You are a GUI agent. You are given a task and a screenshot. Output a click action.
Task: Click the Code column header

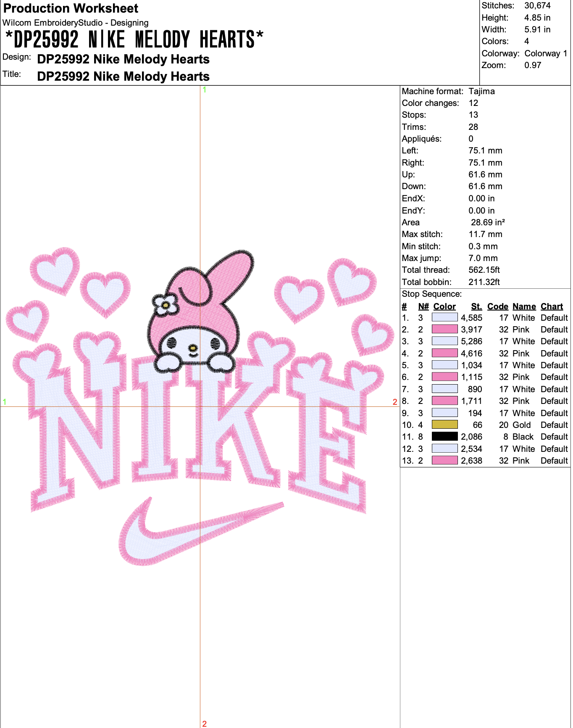pyautogui.click(x=498, y=306)
